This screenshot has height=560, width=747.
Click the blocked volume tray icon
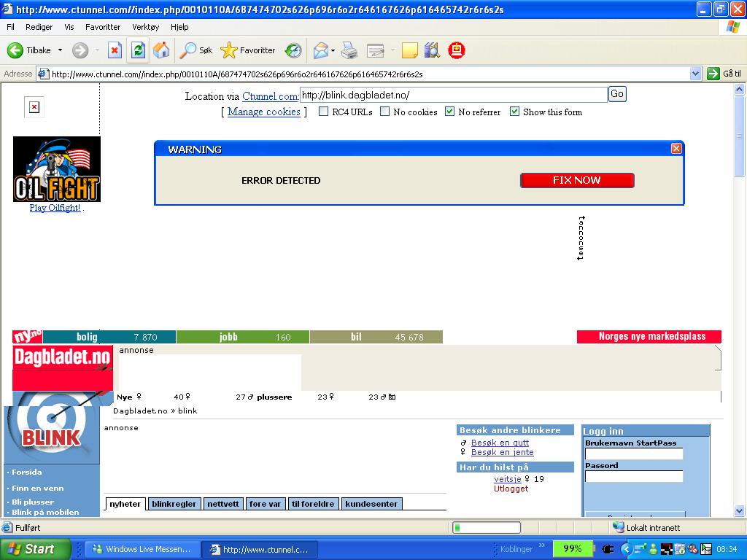pos(693,549)
